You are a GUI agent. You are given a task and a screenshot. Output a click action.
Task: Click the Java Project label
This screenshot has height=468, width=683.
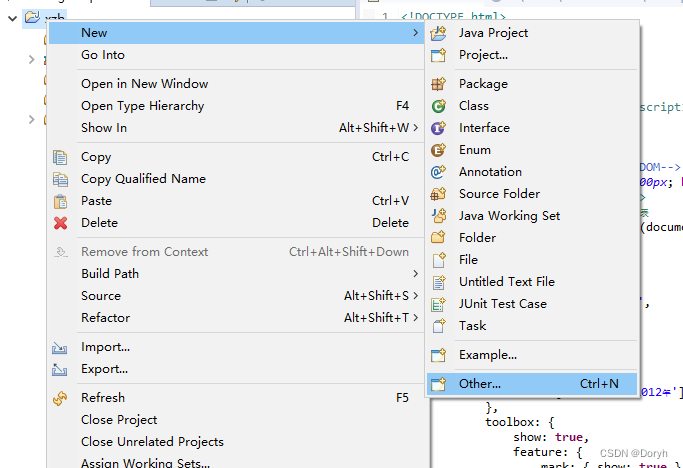coord(493,33)
